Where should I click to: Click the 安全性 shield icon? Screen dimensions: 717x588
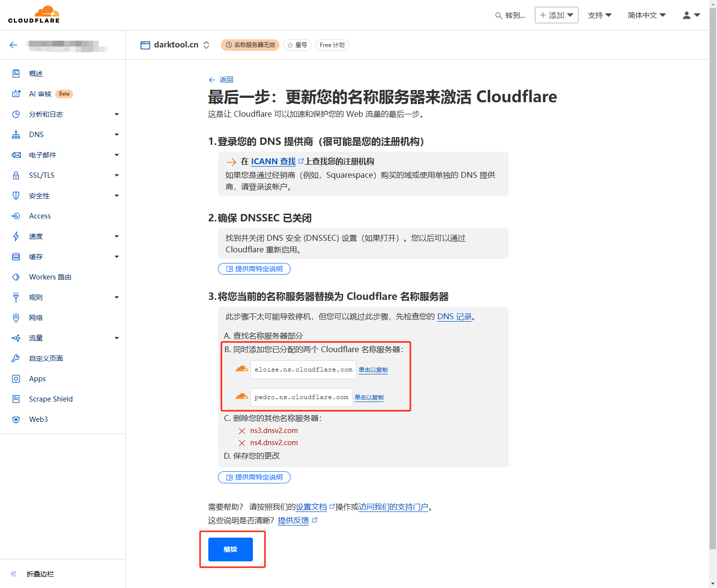(16, 196)
